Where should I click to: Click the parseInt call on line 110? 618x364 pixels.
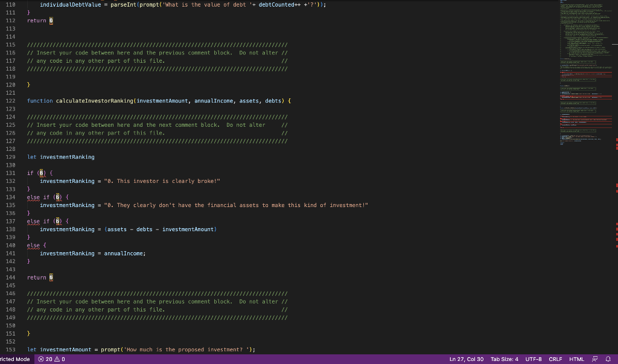(123, 5)
